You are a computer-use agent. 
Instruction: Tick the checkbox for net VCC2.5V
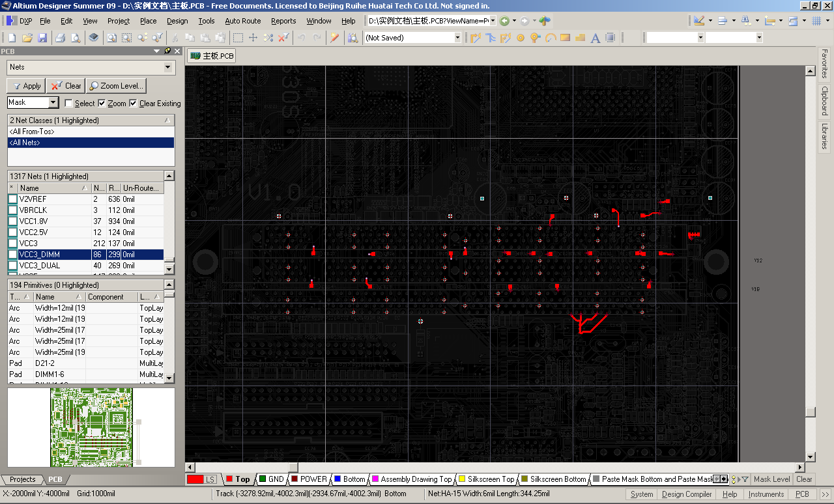tap(12, 232)
